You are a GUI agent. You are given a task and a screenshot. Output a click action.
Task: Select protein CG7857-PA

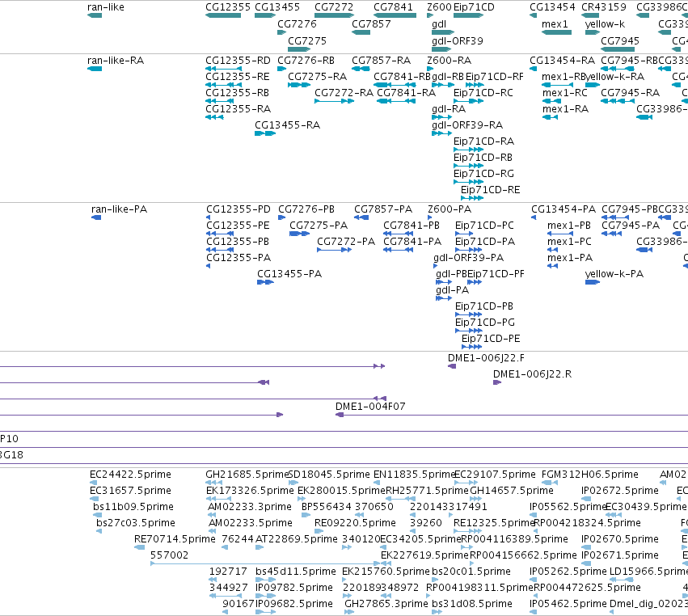[383, 209]
